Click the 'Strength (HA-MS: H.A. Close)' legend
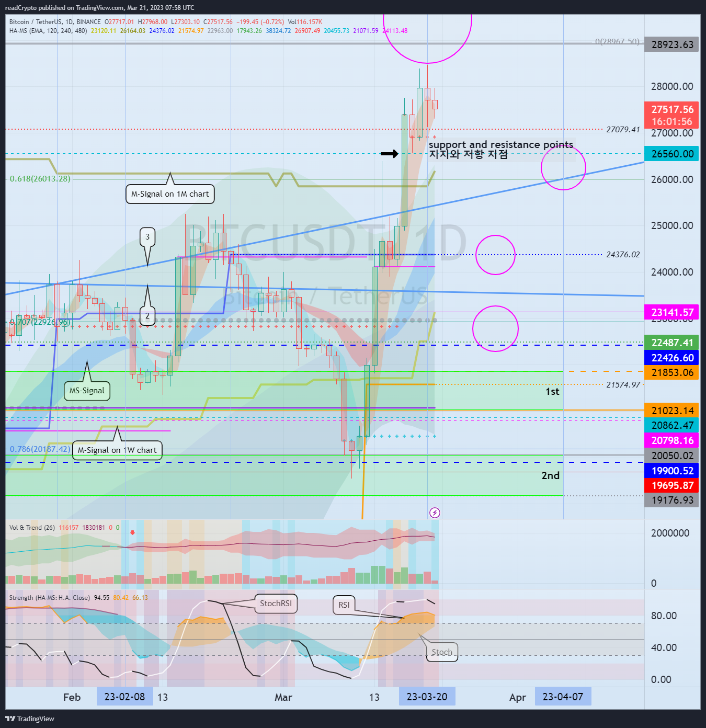This screenshot has height=728, width=706. click(x=49, y=598)
